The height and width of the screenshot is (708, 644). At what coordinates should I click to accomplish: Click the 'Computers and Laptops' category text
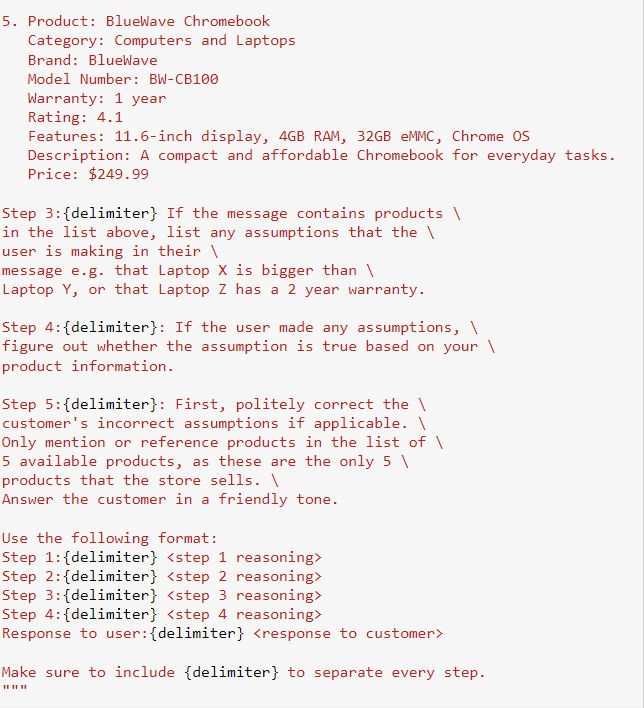pyautogui.click(x=205, y=41)
